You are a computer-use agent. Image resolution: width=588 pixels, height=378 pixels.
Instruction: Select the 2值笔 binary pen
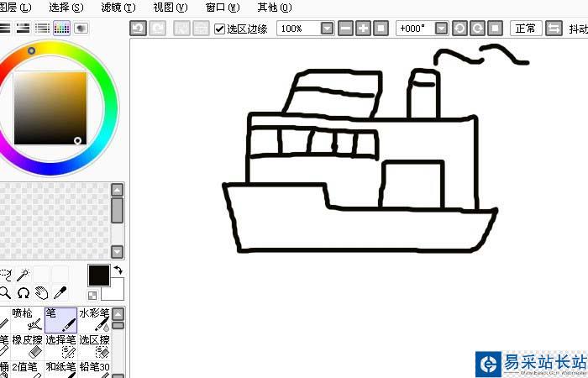27,369
